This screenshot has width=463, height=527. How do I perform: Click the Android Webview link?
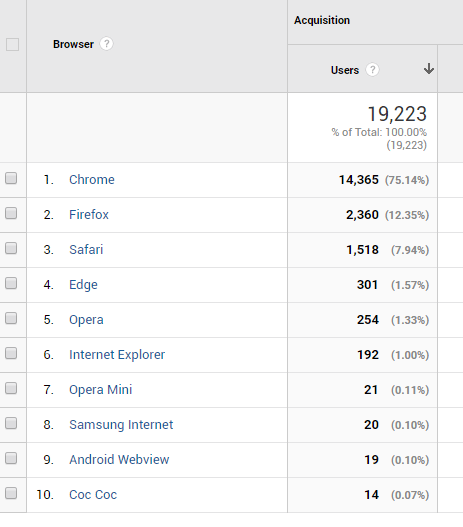[x=119, y=459]
